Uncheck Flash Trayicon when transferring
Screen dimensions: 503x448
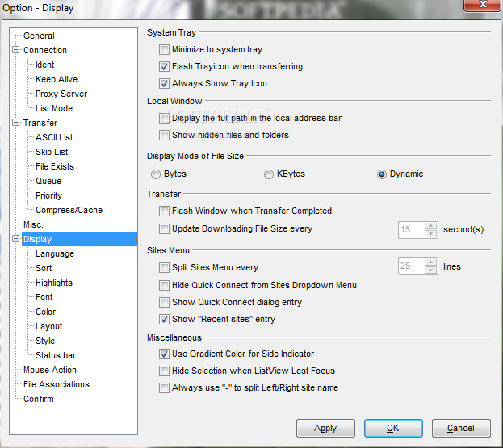[164, 67]
